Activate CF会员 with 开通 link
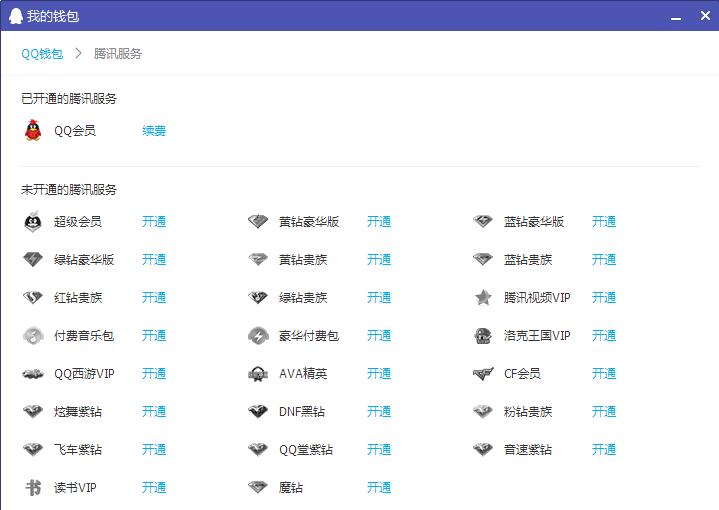The height and width of the screenshot is (510, 719). [604, 374]
